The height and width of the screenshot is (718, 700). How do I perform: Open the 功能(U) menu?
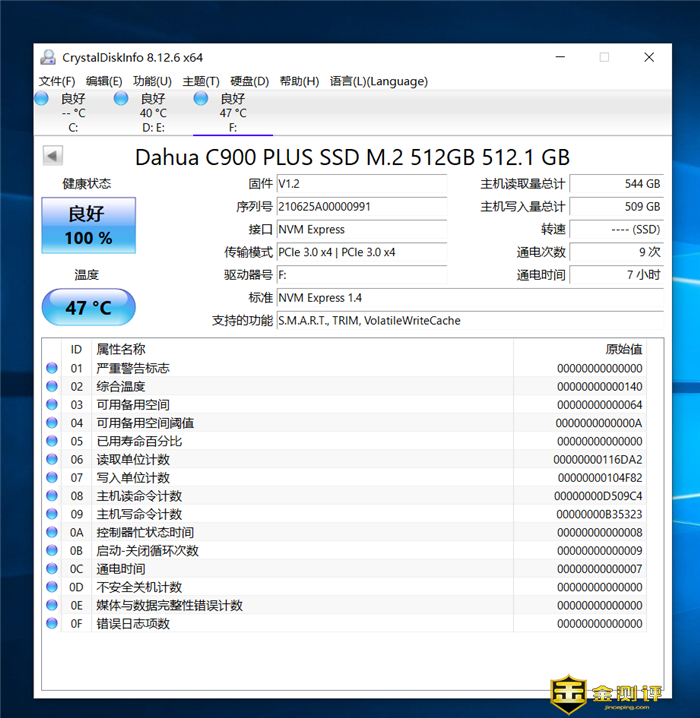[x=152, y=81]
